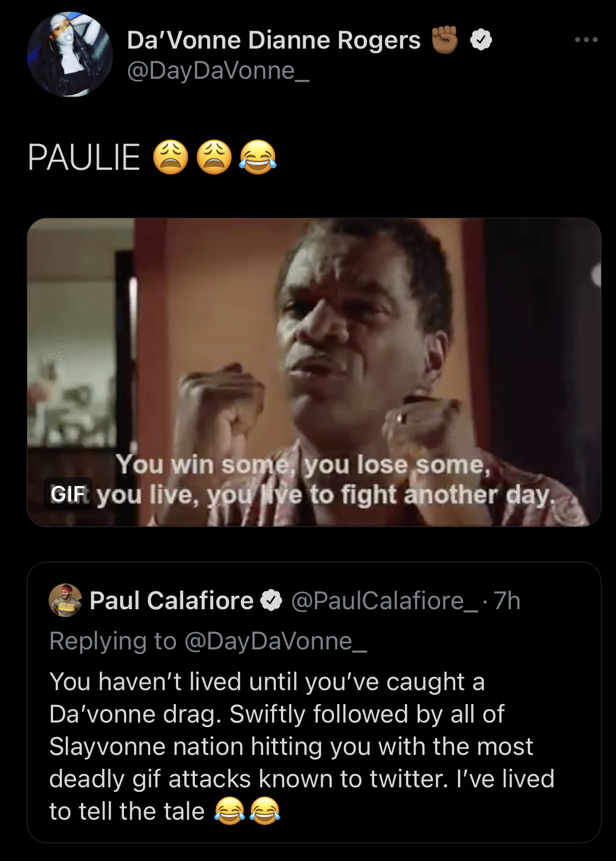
Task: Click @DayDaVonne_ in 'Replying to' line
Action: tap(275, 641)
